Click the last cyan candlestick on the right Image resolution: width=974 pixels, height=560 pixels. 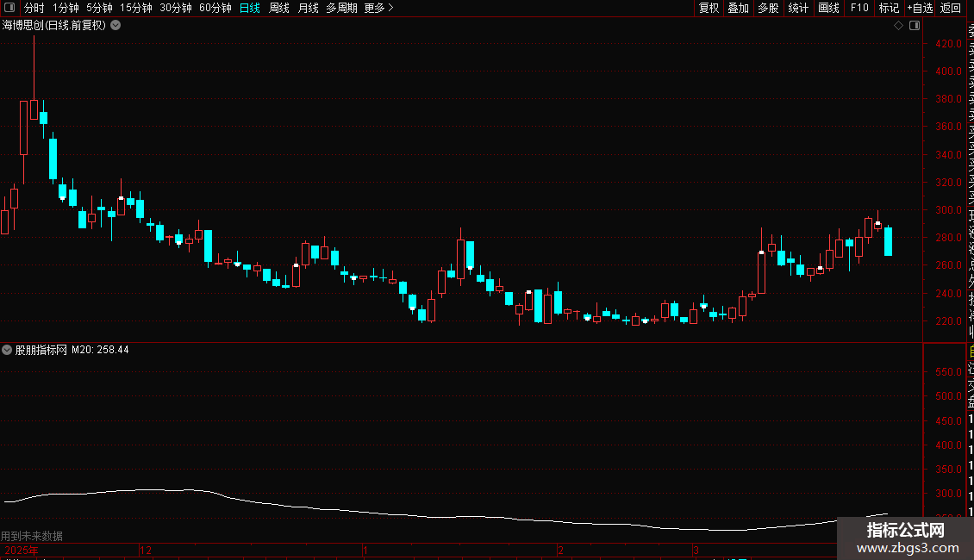coord(889,241)
